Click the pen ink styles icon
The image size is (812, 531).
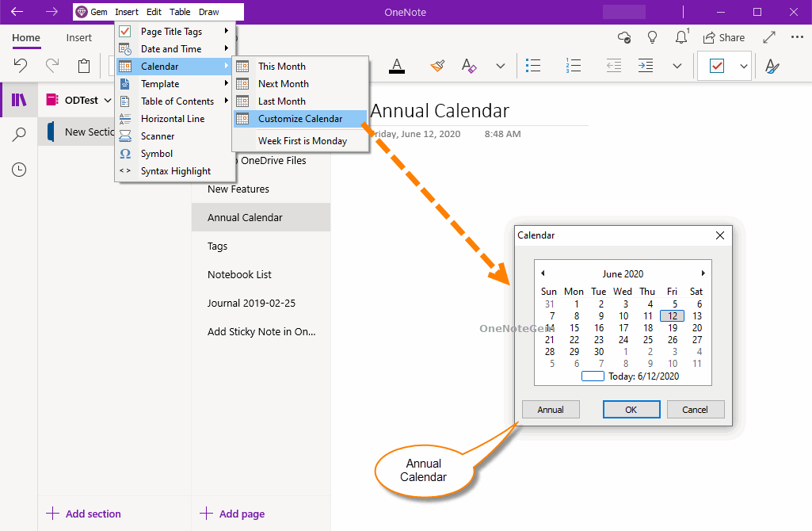coord(772,66)
